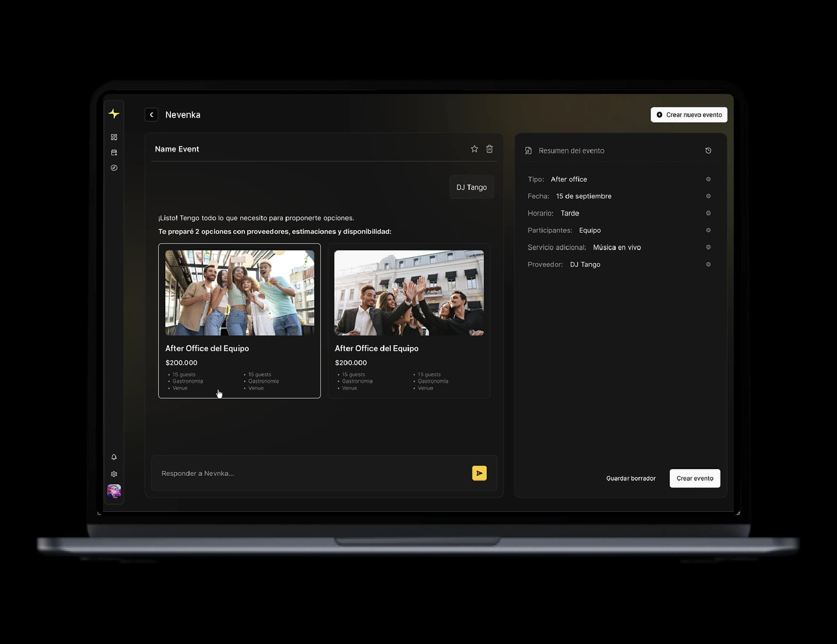837x644 pixels.
Task: Go back using the arrow beside Nevenka
Action: (x=151, y=115)
